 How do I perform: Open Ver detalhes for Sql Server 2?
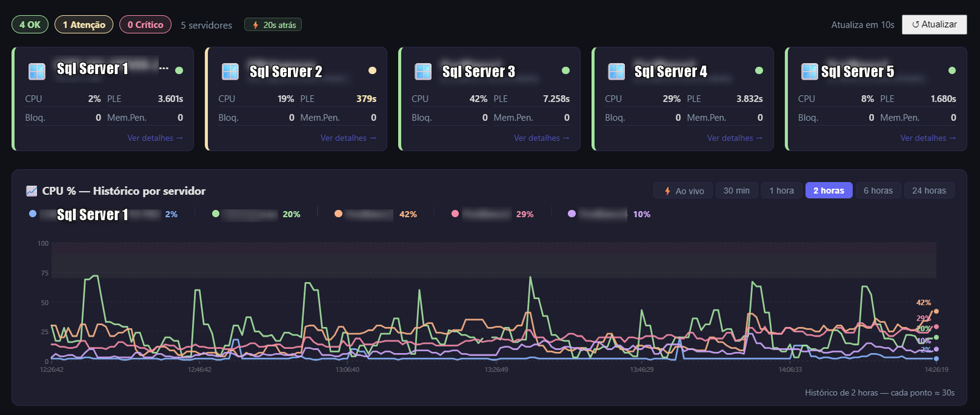click(349, 138)
